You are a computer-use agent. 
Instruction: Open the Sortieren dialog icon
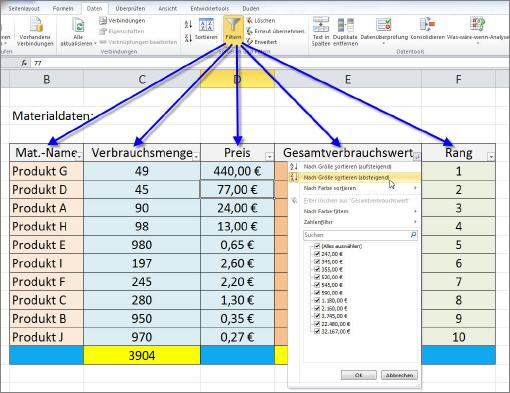[x=206, y=29]
